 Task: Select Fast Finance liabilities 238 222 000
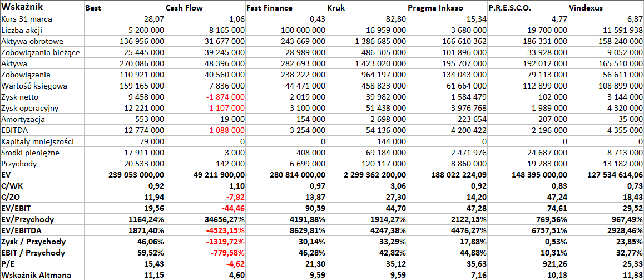pos(285,75)
